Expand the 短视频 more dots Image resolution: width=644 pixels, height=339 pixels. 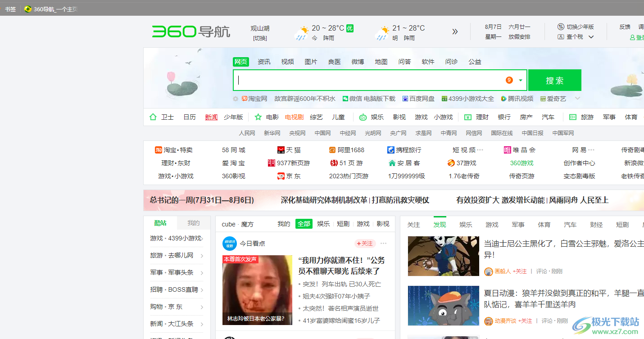[480, 150]
